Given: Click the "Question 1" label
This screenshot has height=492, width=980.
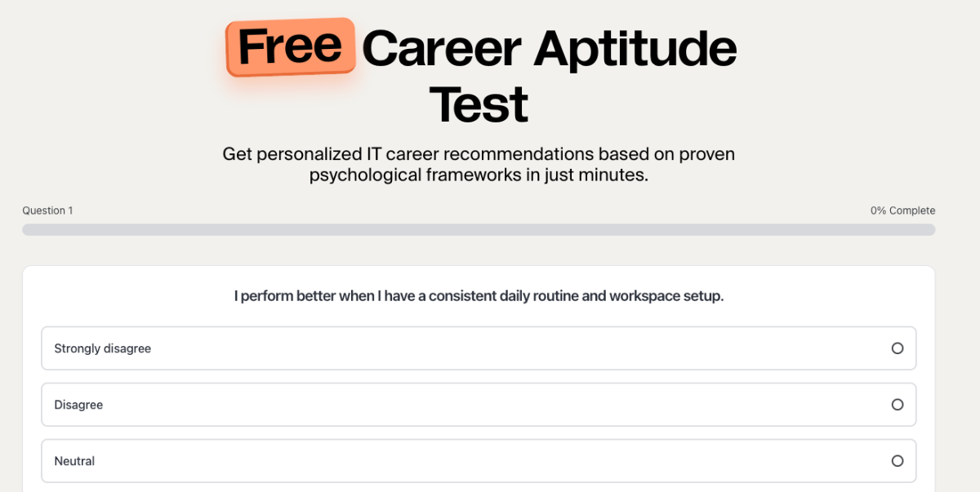Looking at the screenshot, I should pyautogui.click(x=47, y=211).
